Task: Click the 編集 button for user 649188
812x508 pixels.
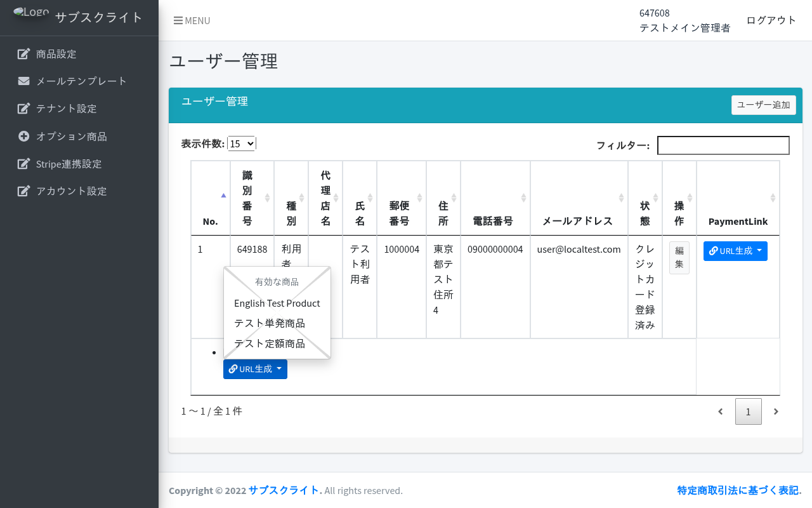Action: click(679, 257)
